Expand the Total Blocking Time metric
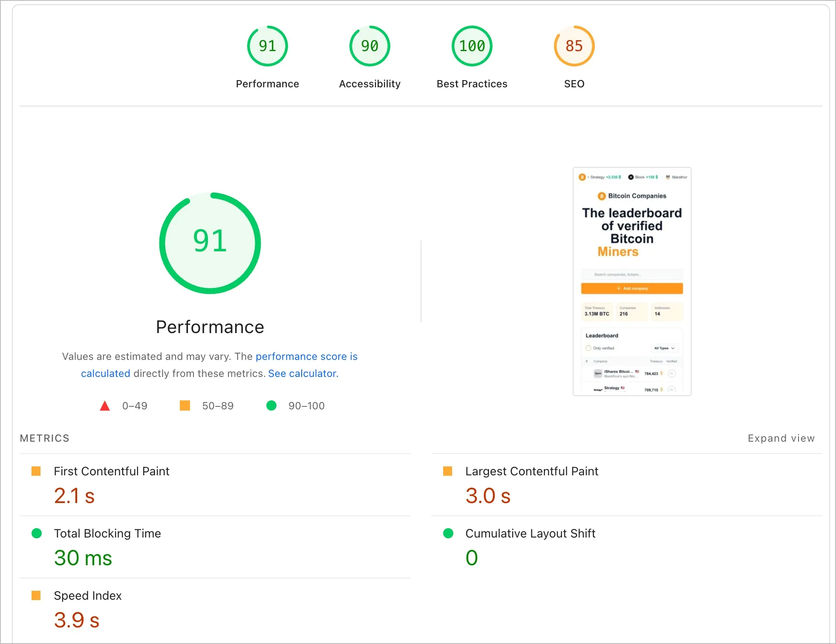This screenshot has width=836, height=644. point(215,547)
